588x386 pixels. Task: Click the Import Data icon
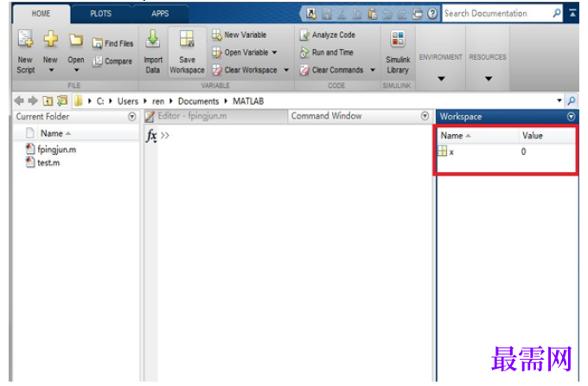[x=153, y=39]
